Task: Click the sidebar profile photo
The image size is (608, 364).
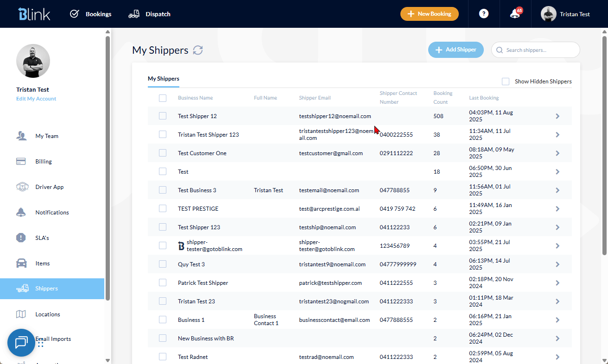Action: pyautogui.click(x=33, y=61)
